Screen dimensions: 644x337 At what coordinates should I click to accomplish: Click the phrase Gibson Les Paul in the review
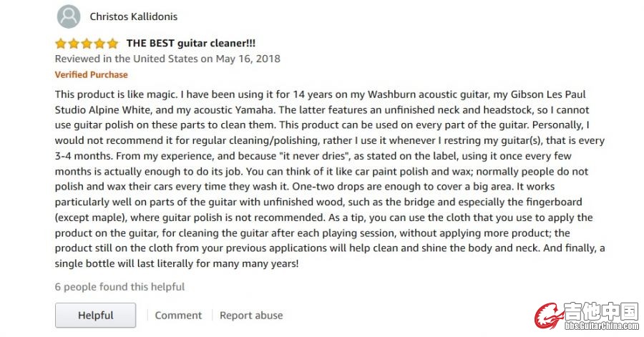coord(548,94)
